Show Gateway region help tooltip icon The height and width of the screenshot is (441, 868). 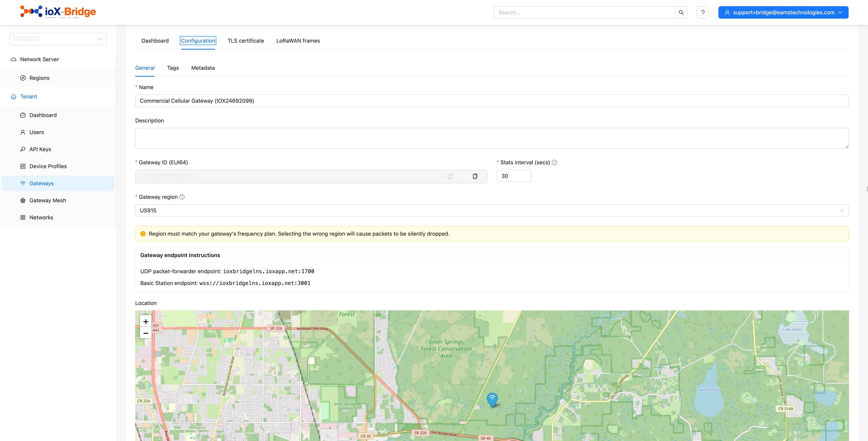click(182, 197)
